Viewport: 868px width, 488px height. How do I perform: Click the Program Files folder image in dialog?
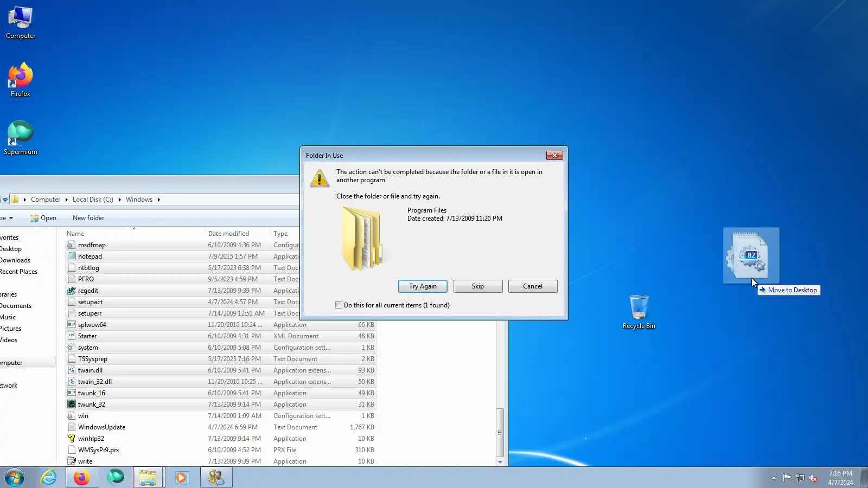(362, 239)
